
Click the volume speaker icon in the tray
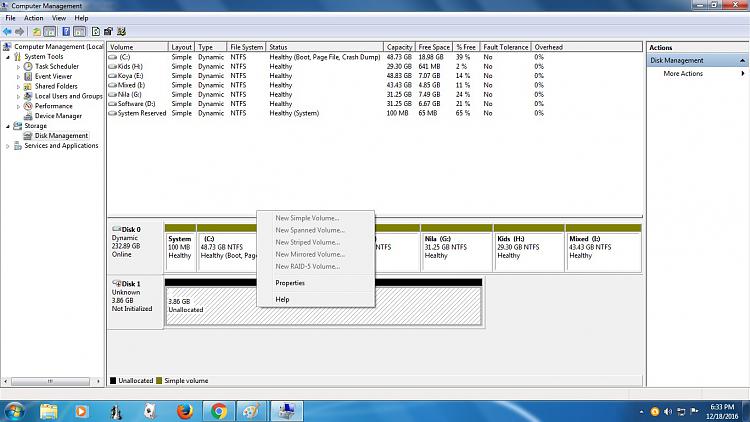(668, 411)
